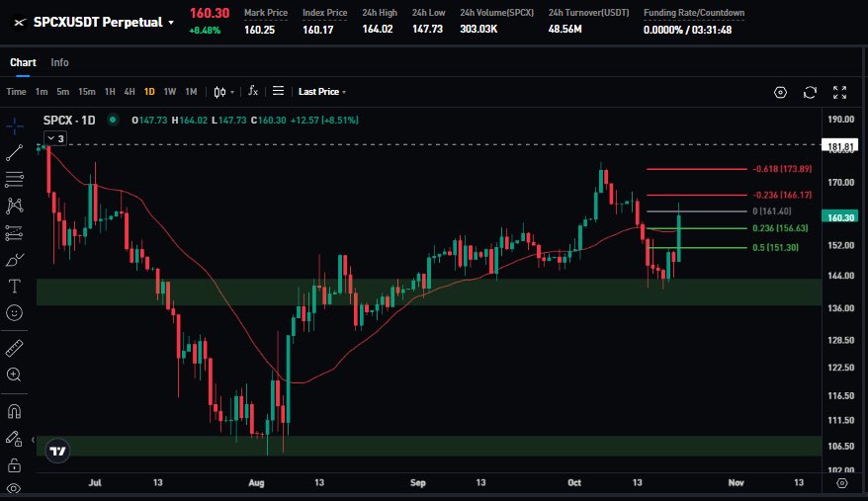Click the upper green support zone rectangle
Image resolution: width=868 pixels, height=501 pixels.
429,292
